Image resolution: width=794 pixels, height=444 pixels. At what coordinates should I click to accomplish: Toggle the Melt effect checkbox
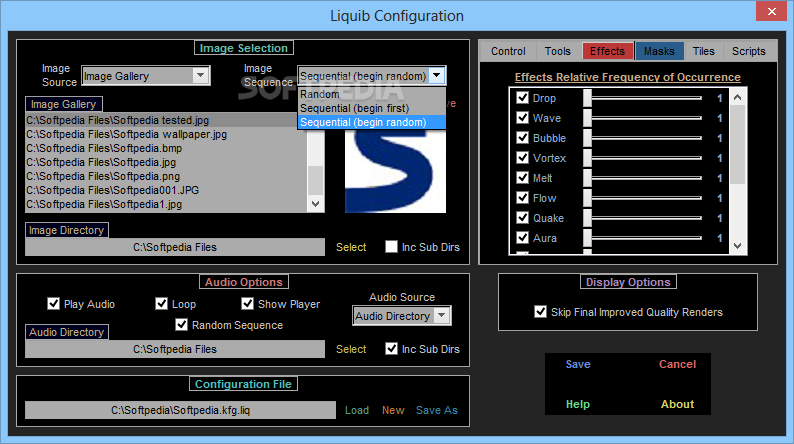tap(523, 178)
